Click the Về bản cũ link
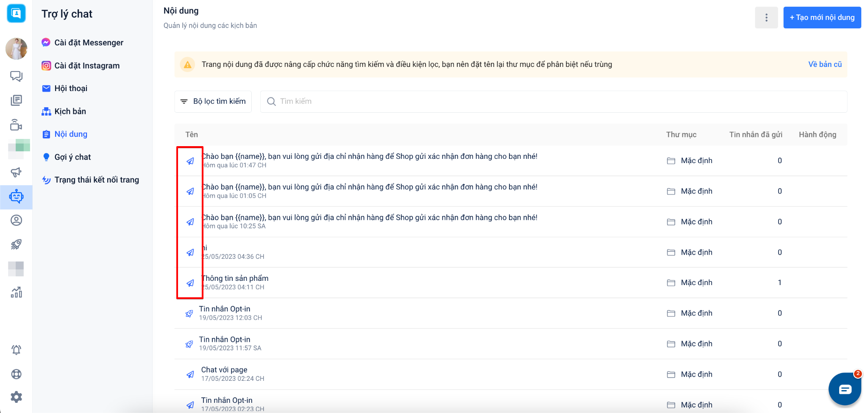 824,64
